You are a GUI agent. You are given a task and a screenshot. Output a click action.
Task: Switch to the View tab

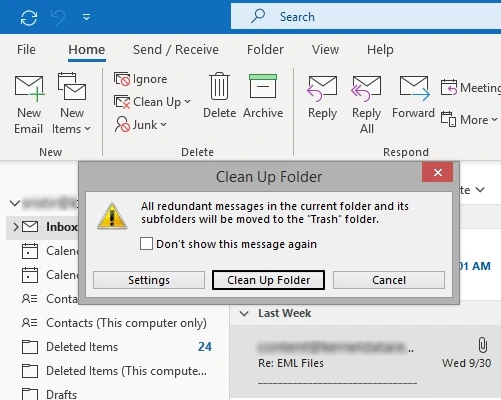[325, 50]
